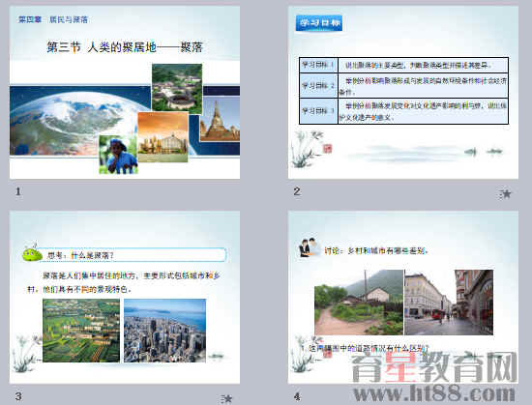Click the temple spire photo on slide 1

[x=220, y=119]
